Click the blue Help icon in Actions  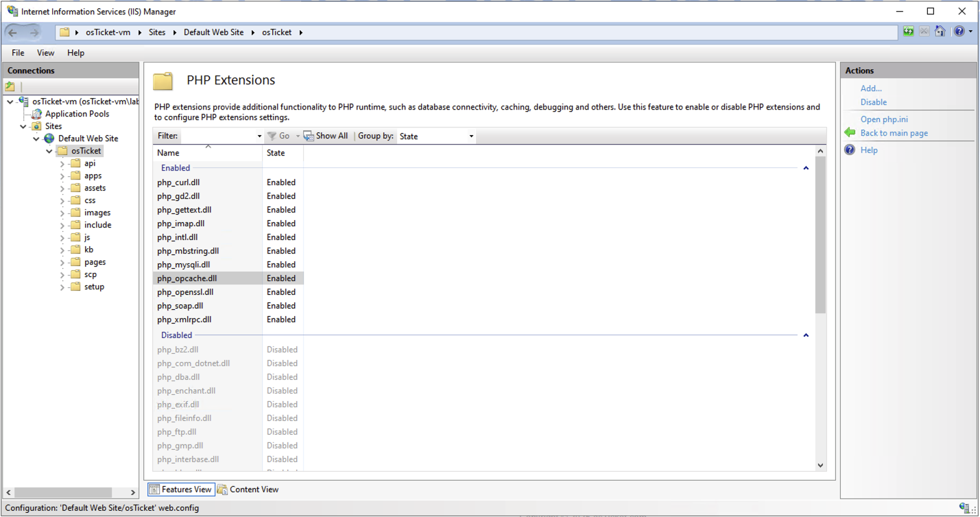tap(850, 149)
